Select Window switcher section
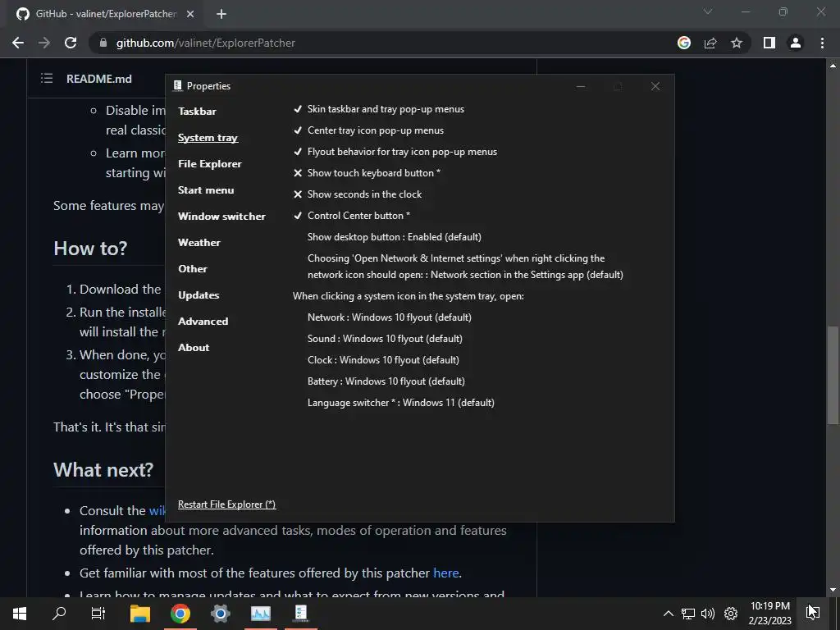 point(221,217)
